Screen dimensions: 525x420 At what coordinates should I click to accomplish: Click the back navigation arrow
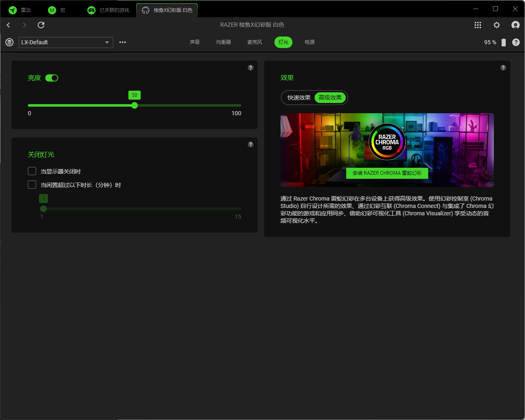pos(8,25)
